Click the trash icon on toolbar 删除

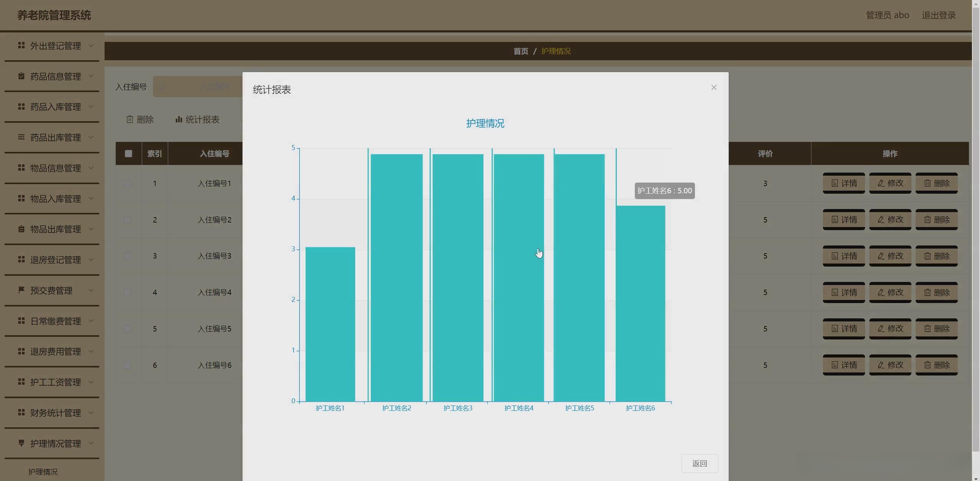[130, 119]
